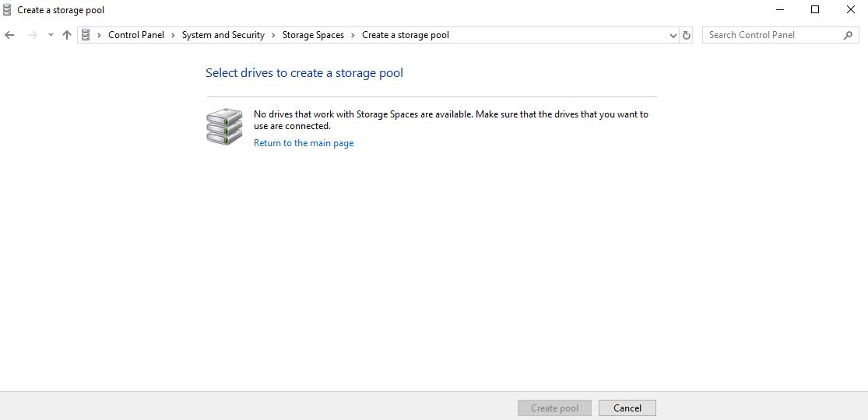The image size is (868, 420).
Task: Expand chevron after Control Panel breadcrumb
Action: [x=173, y=35]
